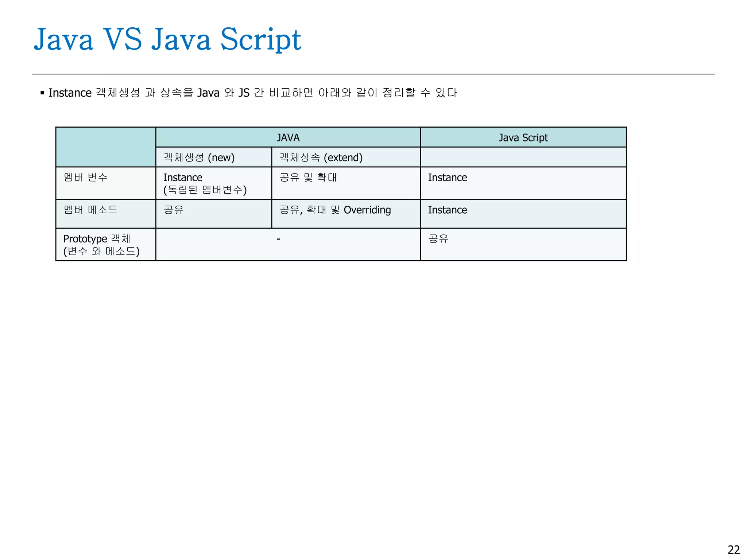Click the slide title 'Java VS Java Script'
747x560 pixels.
pos(167,39)
